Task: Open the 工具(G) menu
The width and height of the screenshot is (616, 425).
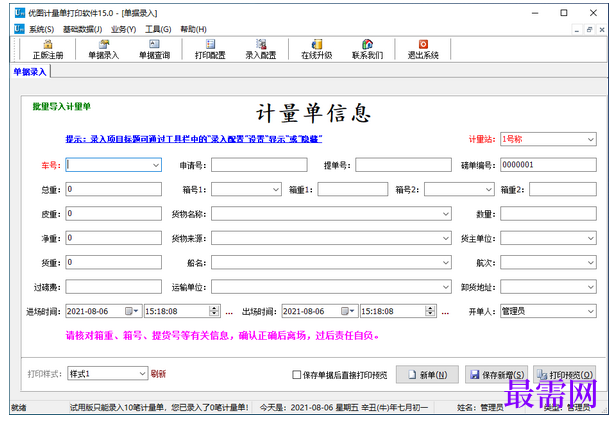Action: [x=158, y=29]
